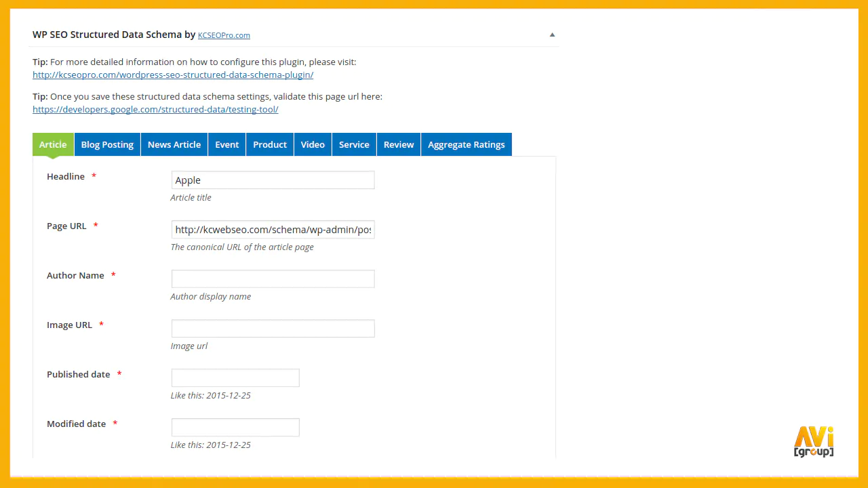Focus the Author Name input field
The height and width of the screenshot is (488, 868).
pyautogui.click(x=273, y=279)
